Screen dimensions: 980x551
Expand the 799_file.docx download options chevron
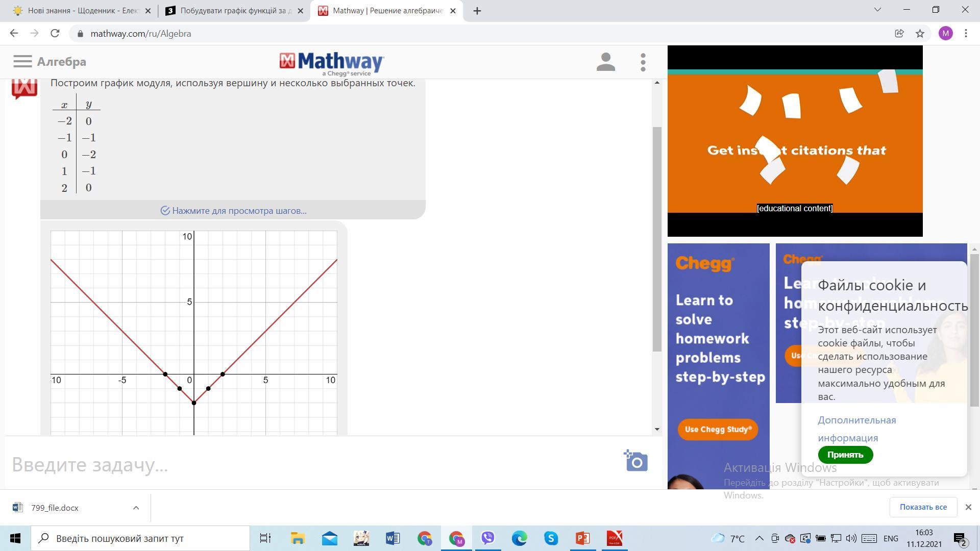pyautogui.click(x=136, y=508)
